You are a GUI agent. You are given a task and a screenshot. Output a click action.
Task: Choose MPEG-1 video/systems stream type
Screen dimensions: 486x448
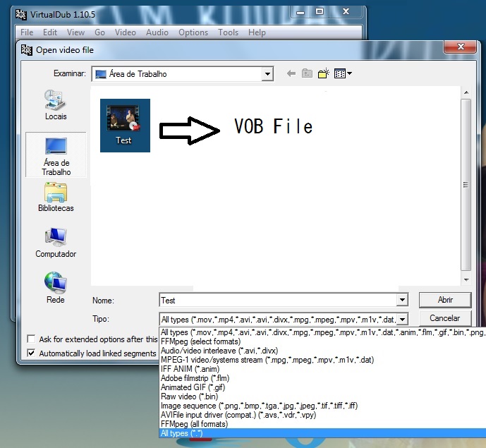322,360
